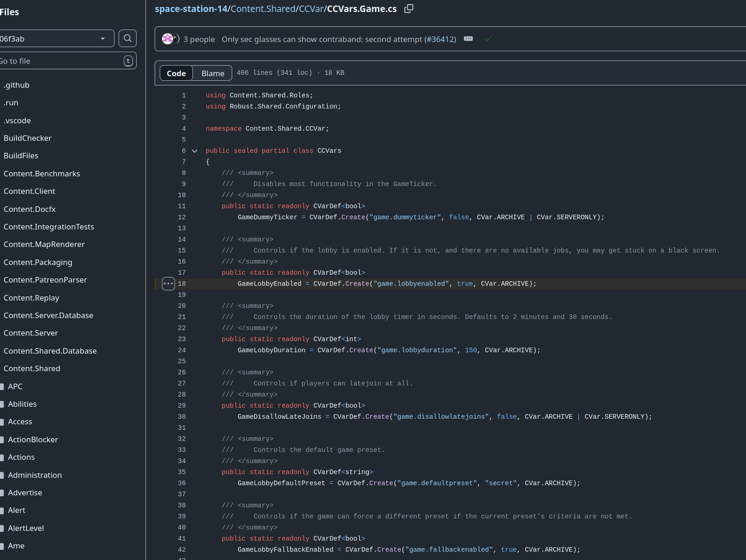Select line number 24
This screenshot has width=746, height=560.
[182, 350]
